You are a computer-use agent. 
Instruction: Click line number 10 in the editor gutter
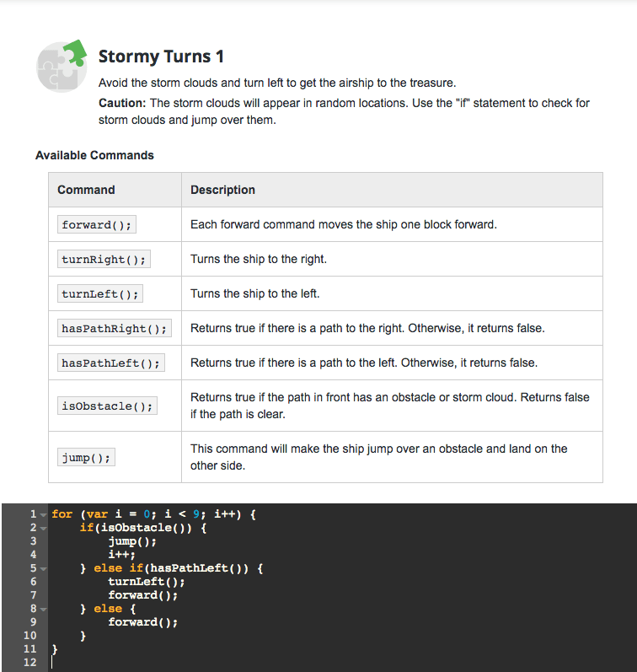[29, 636]
